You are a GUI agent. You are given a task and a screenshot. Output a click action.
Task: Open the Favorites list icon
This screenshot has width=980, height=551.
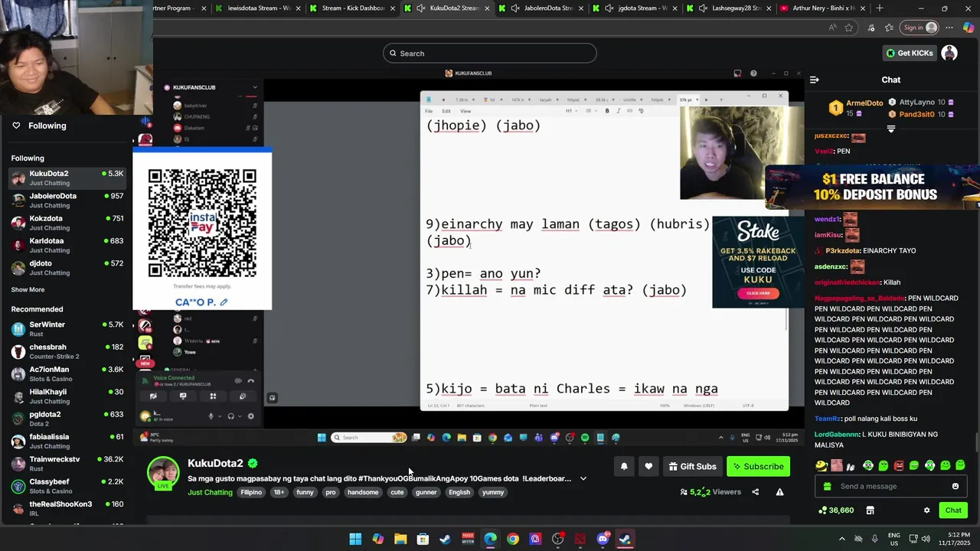[888, 28]
